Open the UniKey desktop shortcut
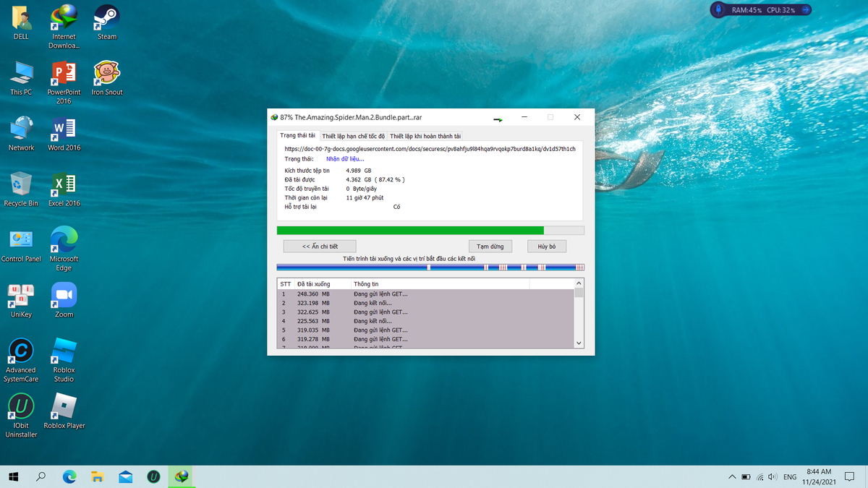 point(21,300)
